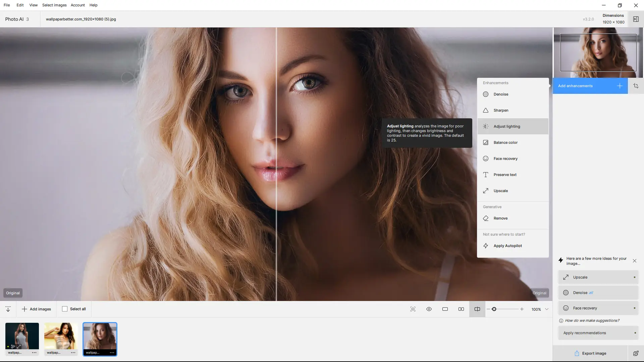Image resolution: width=644 pixels, height=362 pixels.
Task: Click the zoom slider handle
Action: tap(494, 309)
